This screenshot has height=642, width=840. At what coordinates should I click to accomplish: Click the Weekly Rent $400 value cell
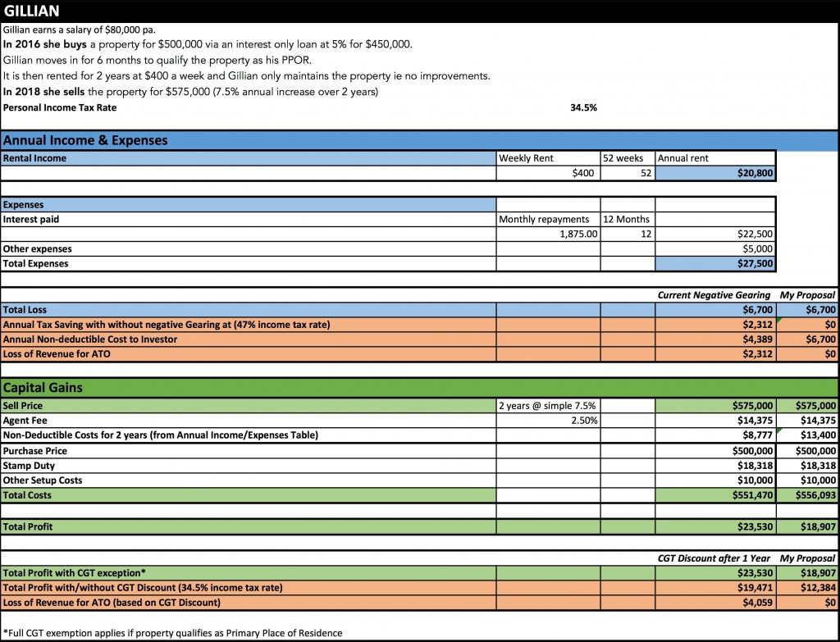point(548,173)
